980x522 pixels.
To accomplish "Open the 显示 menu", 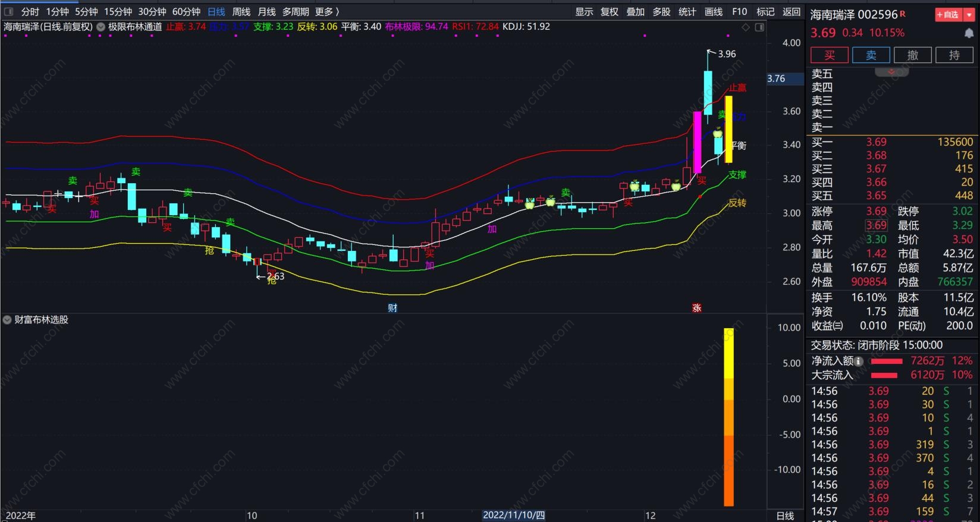I will [x=584, y=11].
